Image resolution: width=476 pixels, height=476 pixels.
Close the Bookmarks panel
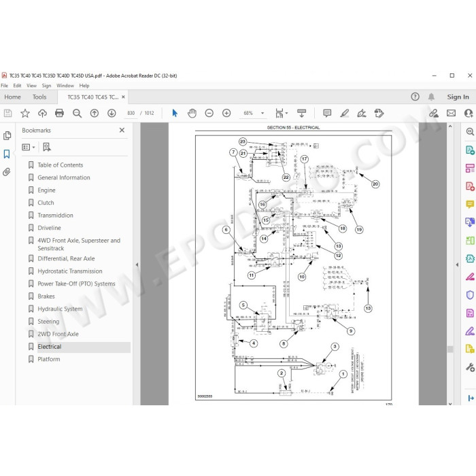pyautogui.click(x=122, y=131)
